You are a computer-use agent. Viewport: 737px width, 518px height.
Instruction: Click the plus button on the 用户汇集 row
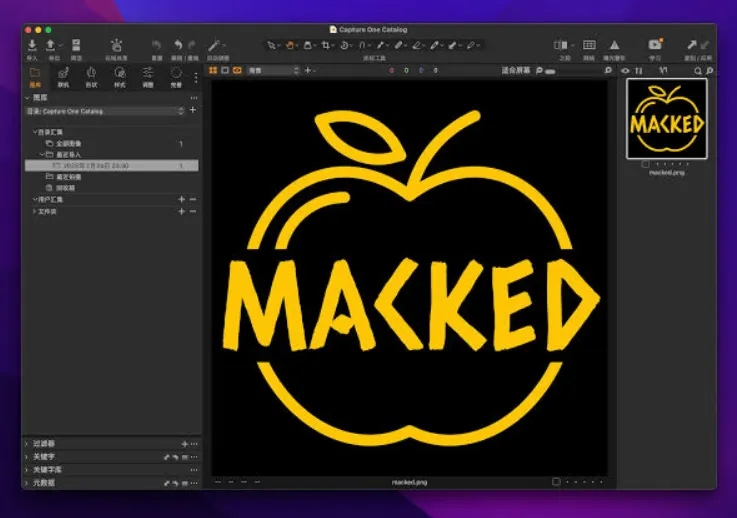pyautogui.click(x=181, y=199)
